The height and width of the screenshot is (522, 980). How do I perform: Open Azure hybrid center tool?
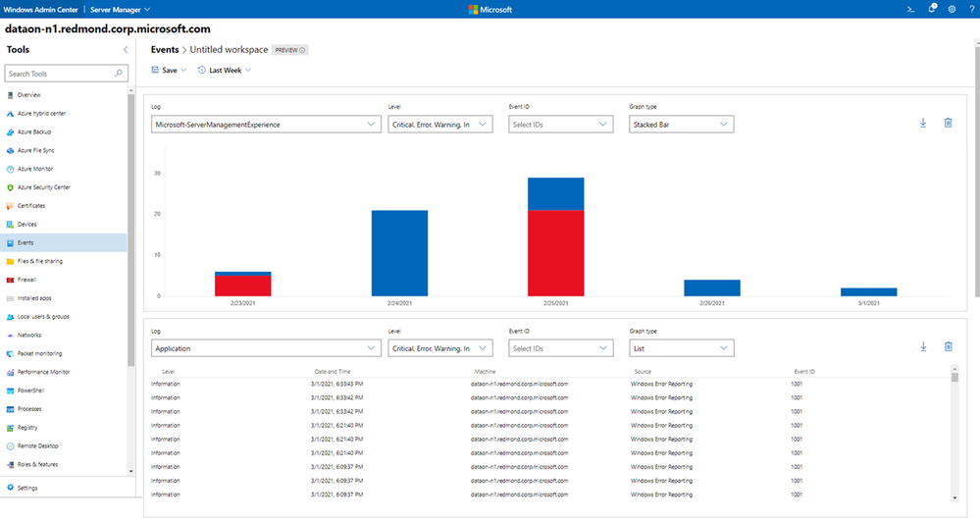[x=41, y=114]
